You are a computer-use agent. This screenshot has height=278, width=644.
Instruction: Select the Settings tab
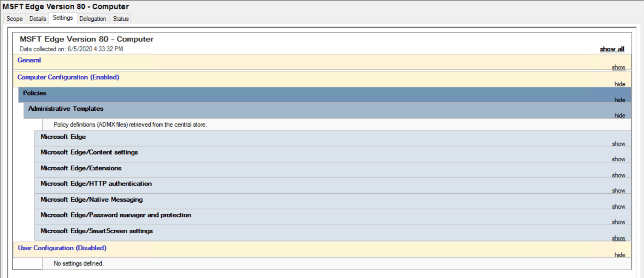63,18
